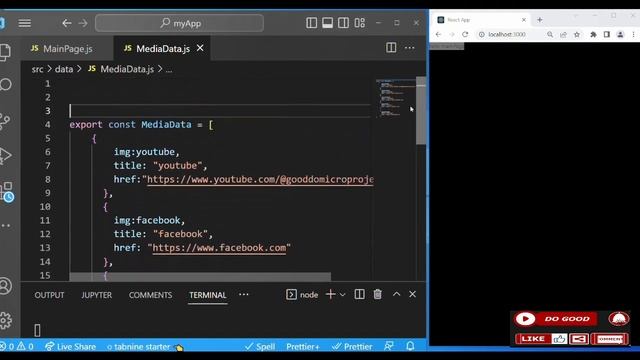The width and height of the screenshot is (640, 360).
Task: Open the Extensions view in activity bar
Action: pos(7,191)
